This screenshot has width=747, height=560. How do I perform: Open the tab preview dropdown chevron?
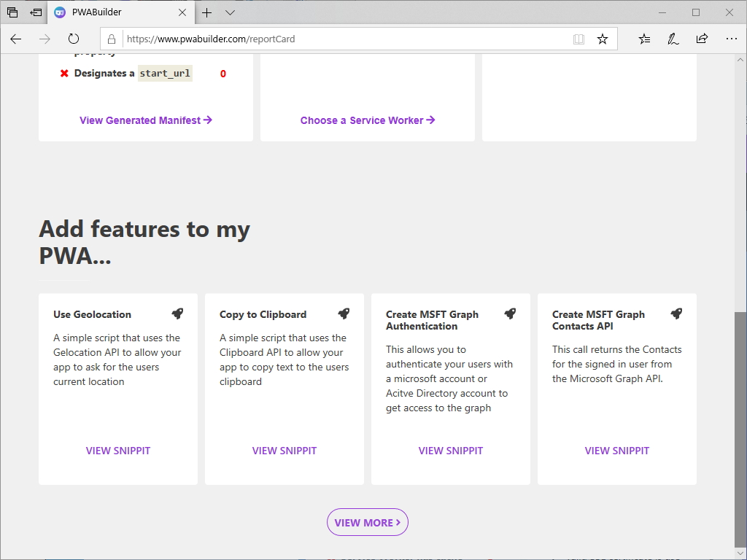tap(230, 12)
